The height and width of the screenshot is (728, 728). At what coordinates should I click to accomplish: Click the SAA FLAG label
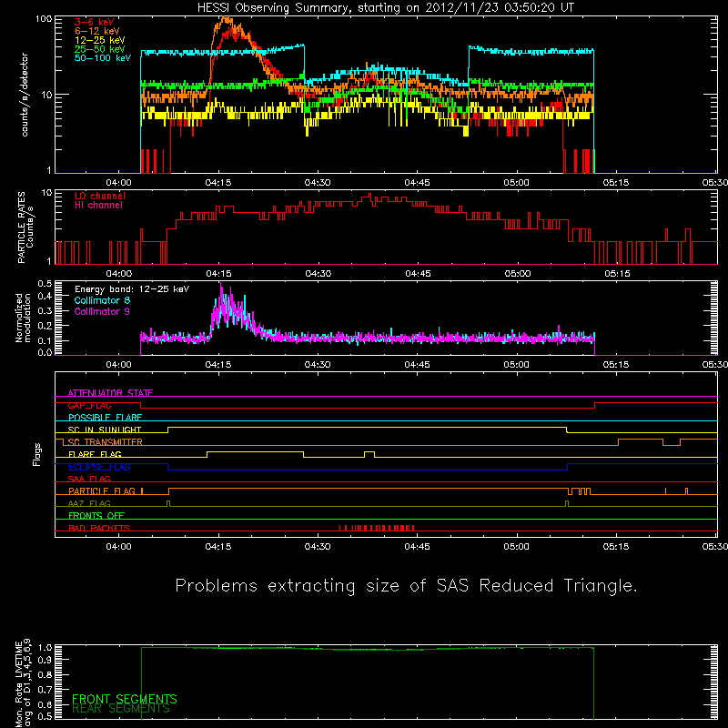[x=89, y=479]
